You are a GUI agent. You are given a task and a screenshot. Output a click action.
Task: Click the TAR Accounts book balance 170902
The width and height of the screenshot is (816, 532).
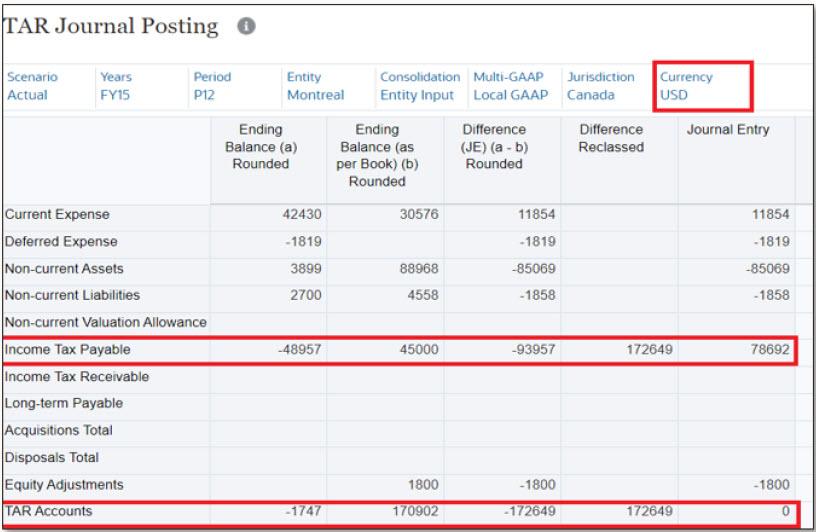[385, 511]
